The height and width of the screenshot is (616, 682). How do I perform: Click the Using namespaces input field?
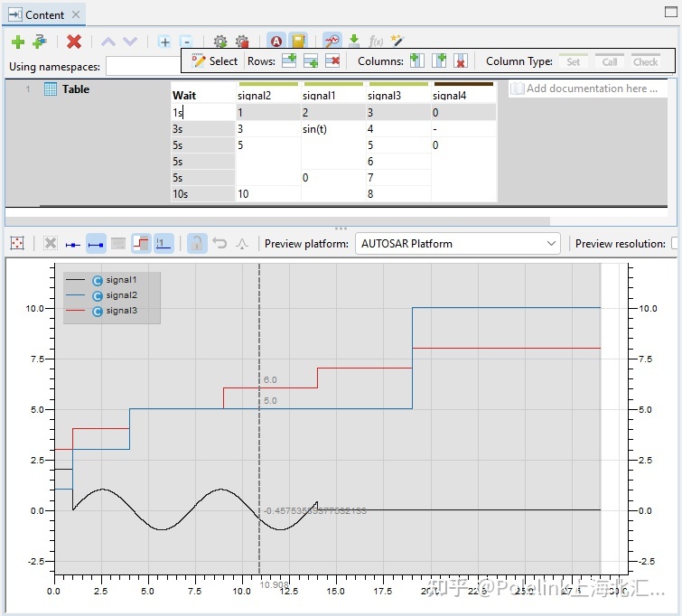[142, 66]
